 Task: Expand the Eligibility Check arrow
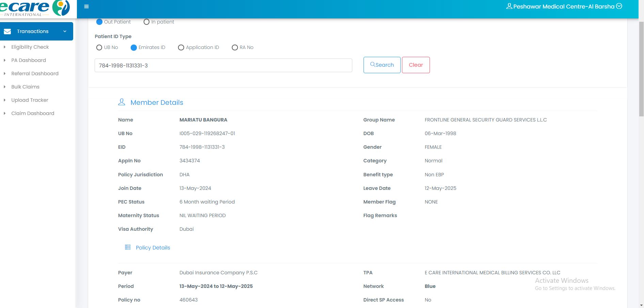4,47
